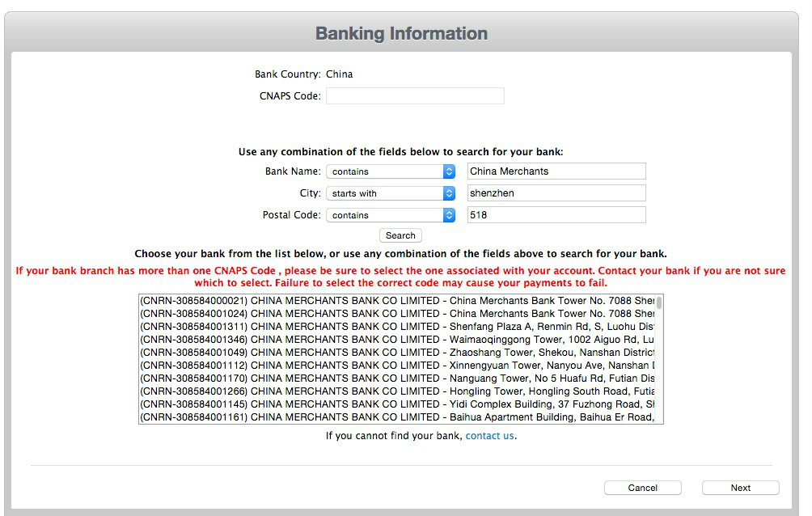Select bank entry CNRN-308584000021
Viewport: 812px width, 516px height.
(396, 301)
